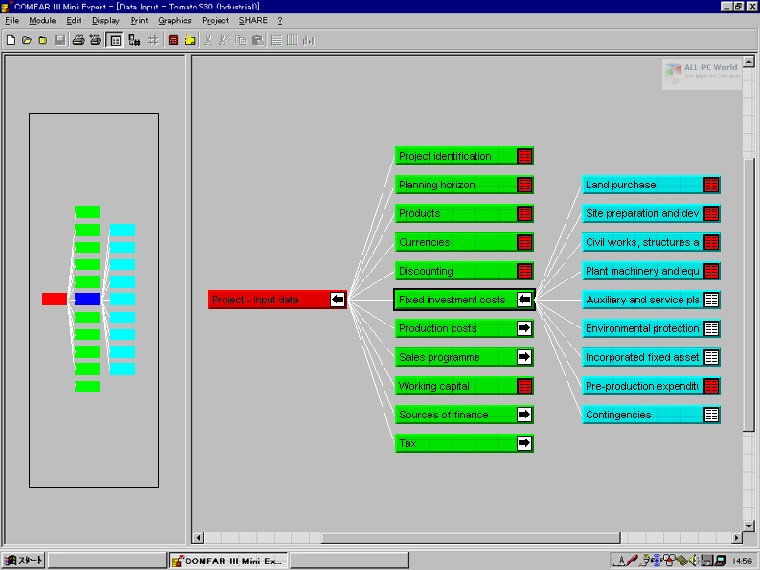Expand the Tax node arrow

[x=524, y=443]
